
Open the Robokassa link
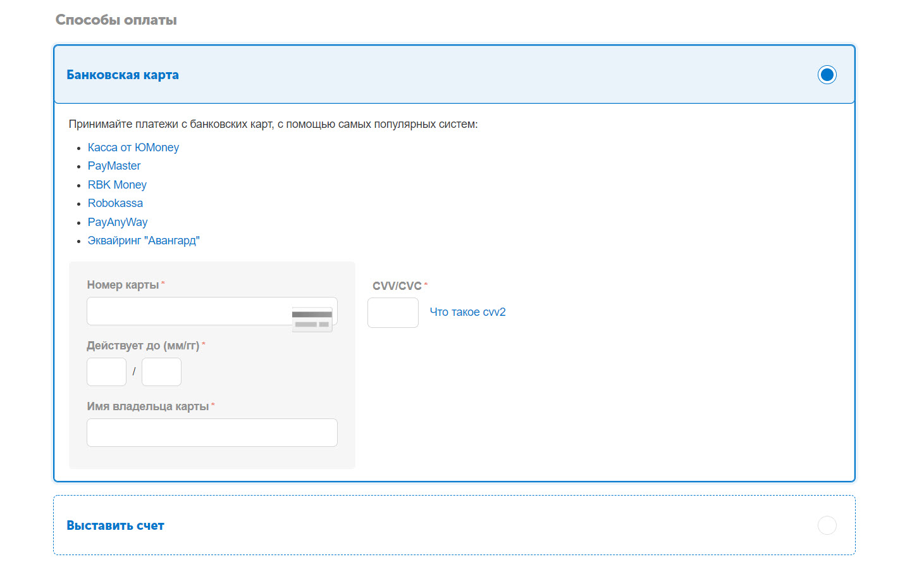tap(115, 203)
